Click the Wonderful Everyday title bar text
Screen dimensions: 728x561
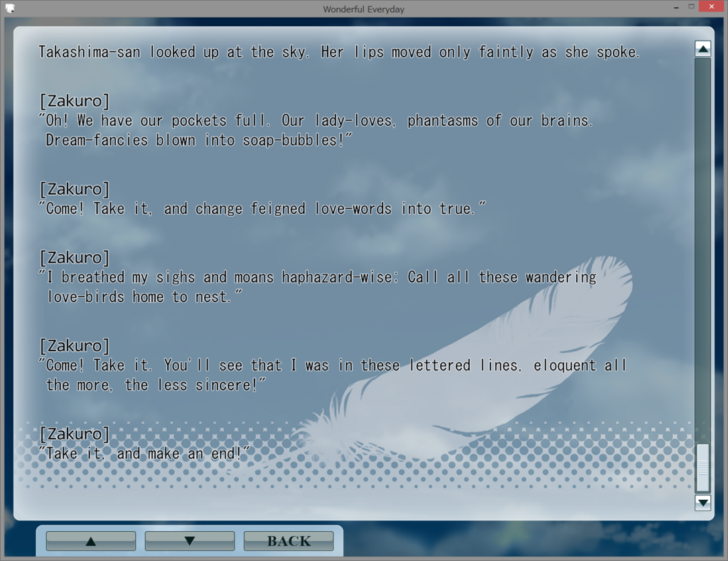pyautogui.click(x=363, y=9)
